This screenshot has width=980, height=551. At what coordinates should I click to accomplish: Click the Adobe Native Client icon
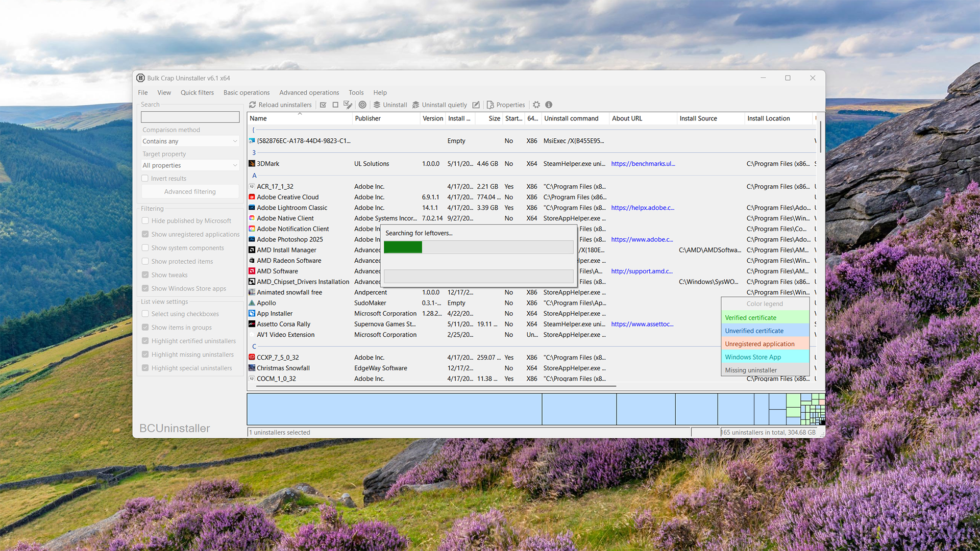tap(252, 218)
